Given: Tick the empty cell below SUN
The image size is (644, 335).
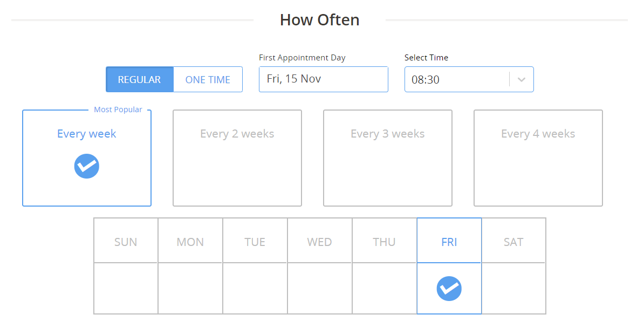Looking at the screenshot, I should click(x=126, y=289).
